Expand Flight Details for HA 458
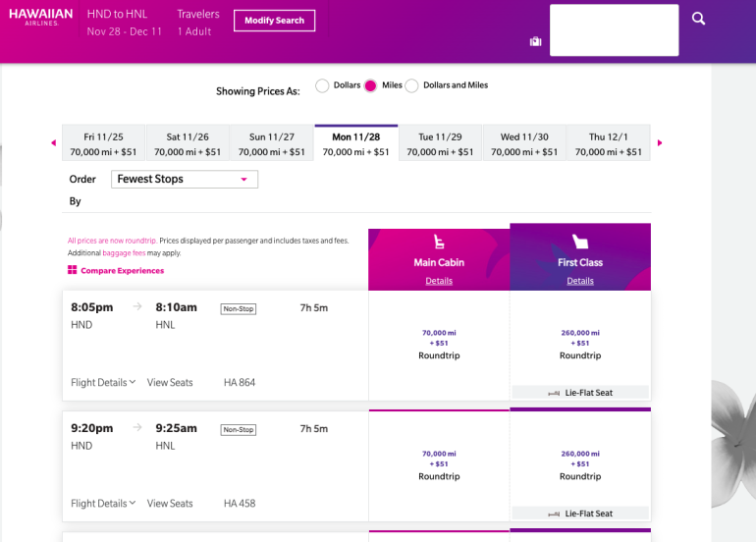Image resolution: width=756 pixels, height=542 pixels. 103,504
